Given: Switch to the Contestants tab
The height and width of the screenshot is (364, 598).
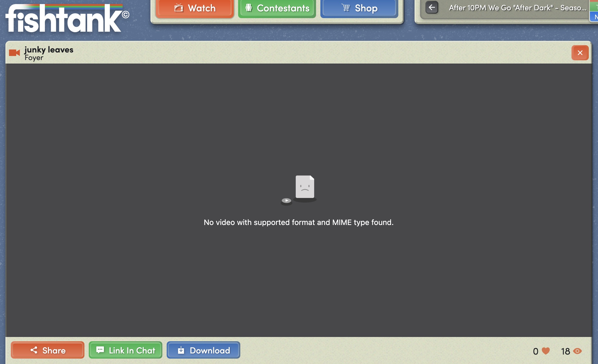Looking at the screenshot, I should (x=277, y=8).
